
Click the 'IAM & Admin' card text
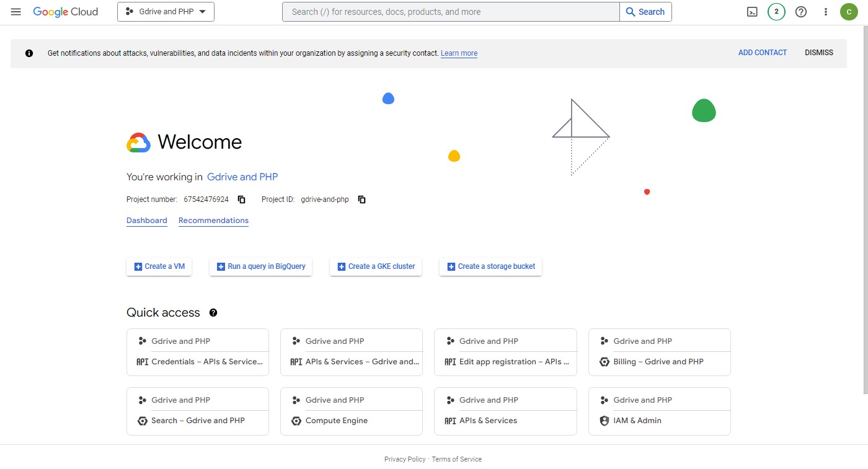(x=637, y=421)
